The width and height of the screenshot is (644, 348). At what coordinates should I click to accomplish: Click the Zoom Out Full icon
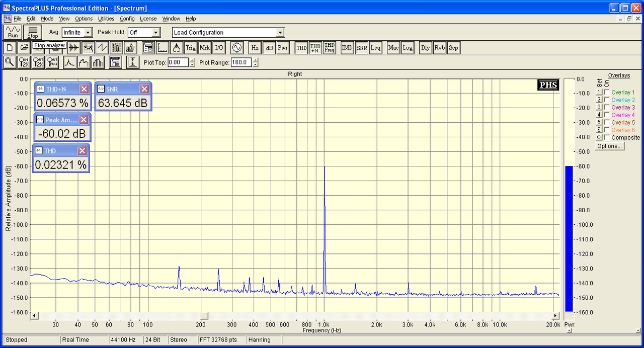tap(52, 62)
